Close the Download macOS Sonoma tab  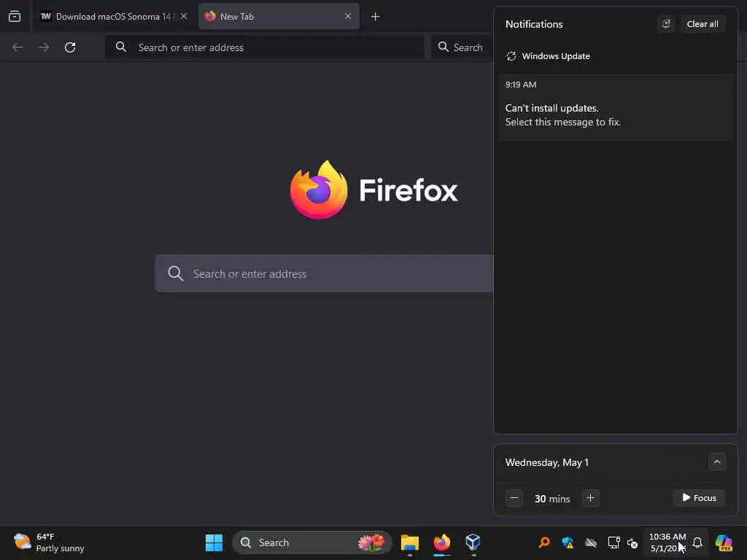click(183, 16)
